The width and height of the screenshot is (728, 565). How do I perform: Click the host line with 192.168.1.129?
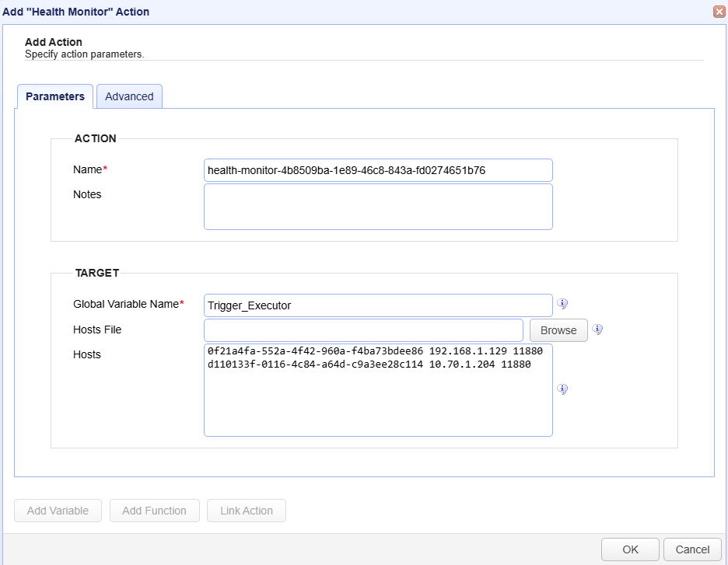pos(369,351)
